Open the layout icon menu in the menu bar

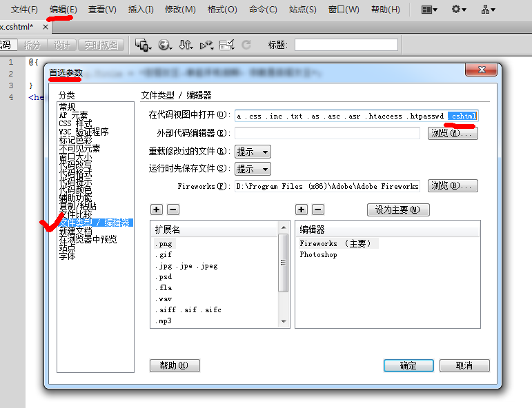pos(430,10)
